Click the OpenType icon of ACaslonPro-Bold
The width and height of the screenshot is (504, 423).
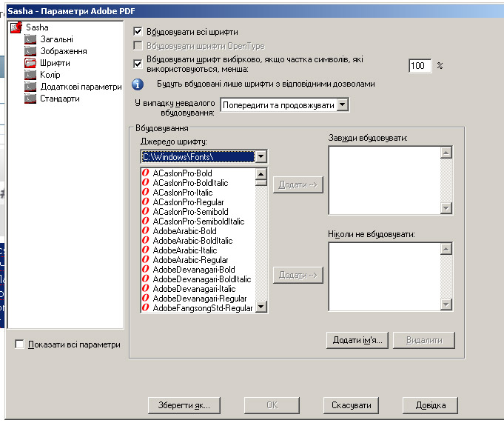coord(146,173)
